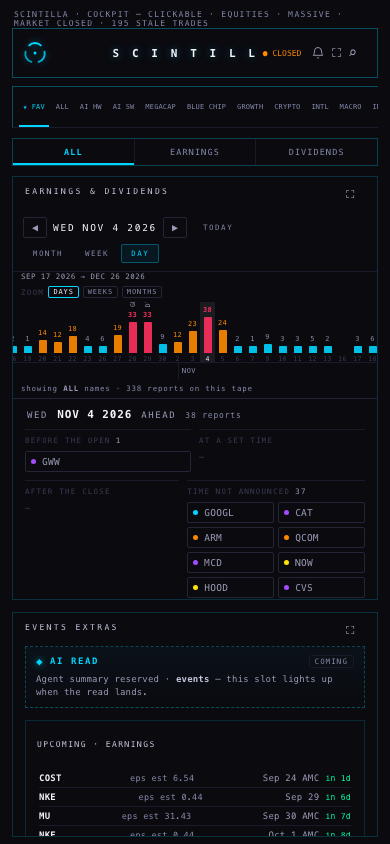The height and width of the screenshot is (844, 390).
Task: Click the red bar for day 28
Action: [133, 337]
